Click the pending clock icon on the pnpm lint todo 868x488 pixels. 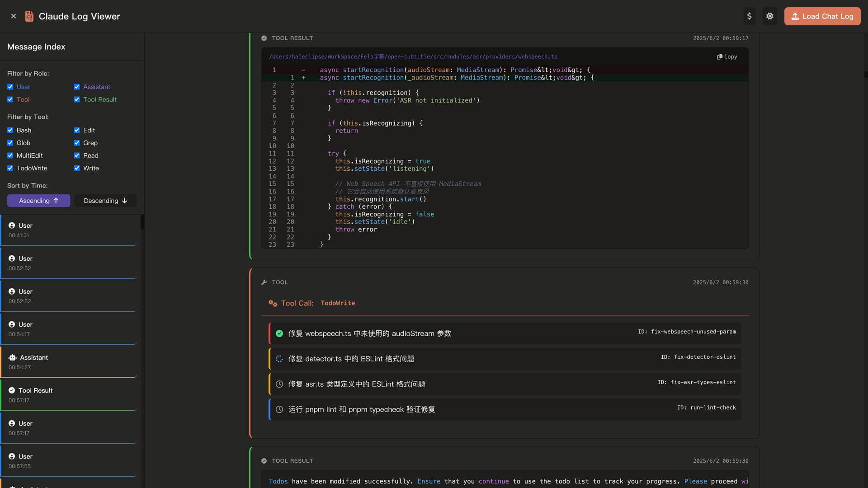tap(279, 409)
